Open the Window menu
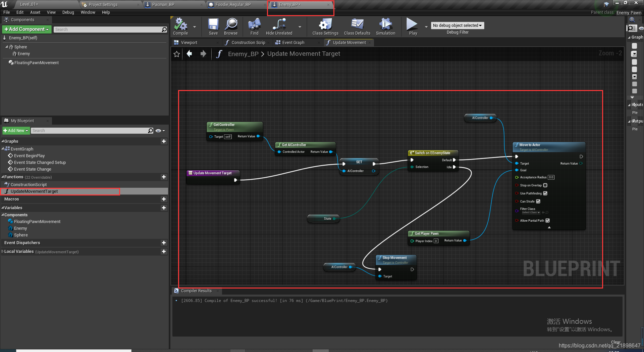The height and width of the screenshot is (352, 644). pos(88,12)
